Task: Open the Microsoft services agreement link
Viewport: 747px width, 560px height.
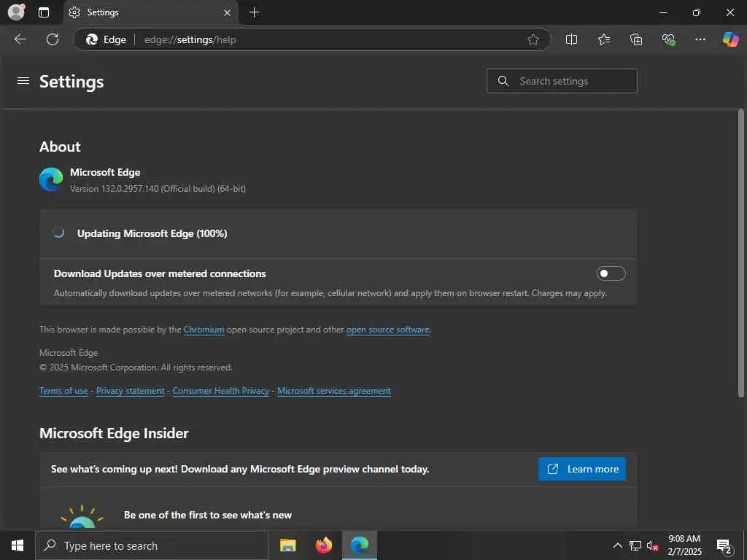Action: pos(334,391)
